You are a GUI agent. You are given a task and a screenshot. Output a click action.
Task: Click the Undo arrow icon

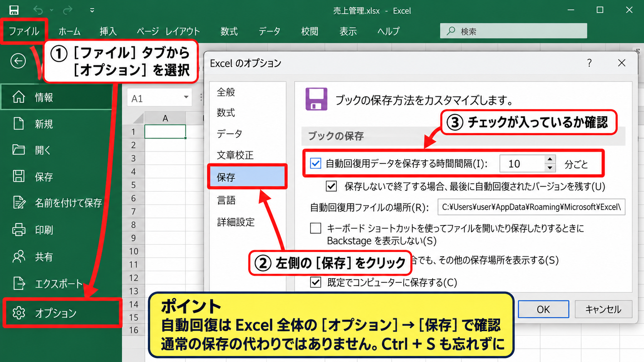coord(38,10)
